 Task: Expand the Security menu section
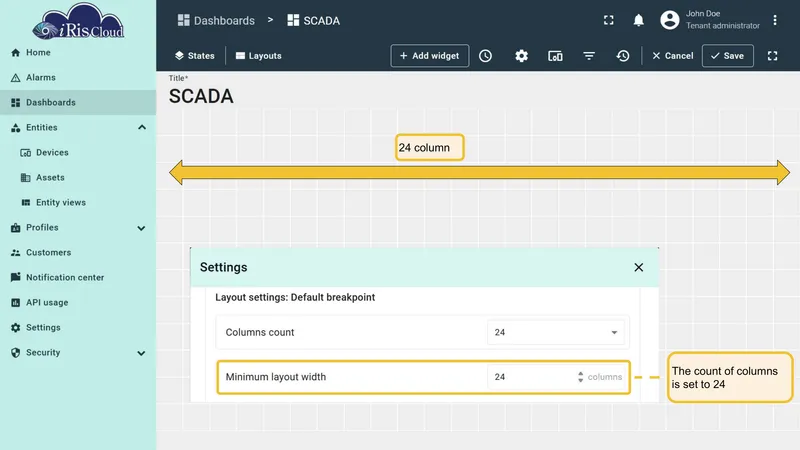point(141,353)
